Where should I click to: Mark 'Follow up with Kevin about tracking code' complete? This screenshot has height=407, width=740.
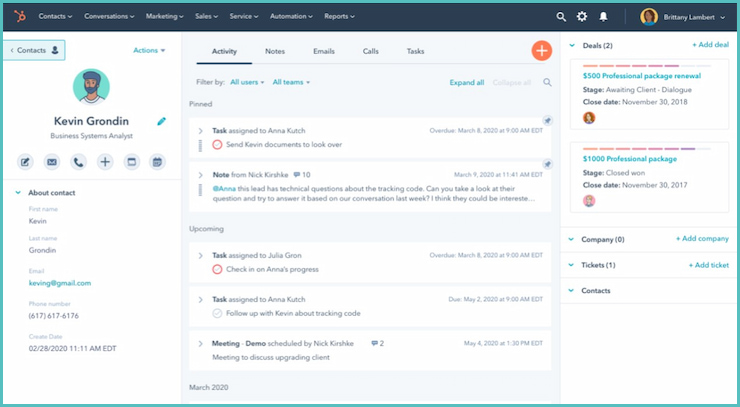coord(217,313)
